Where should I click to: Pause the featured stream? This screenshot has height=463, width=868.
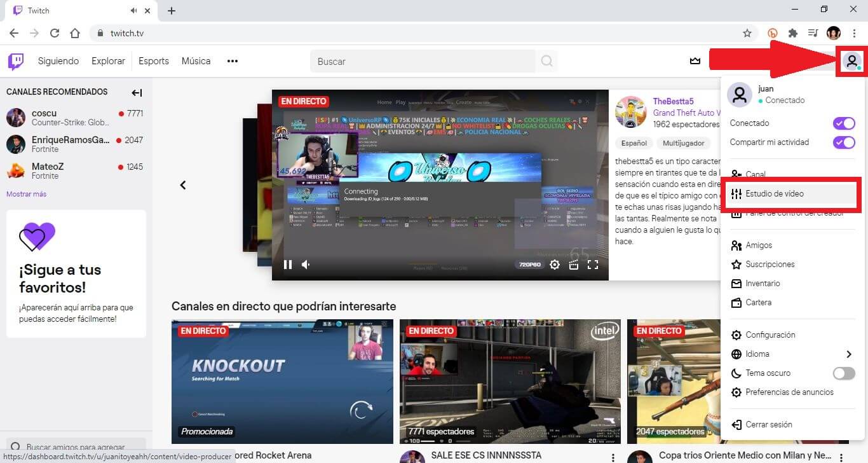tap(288, 265)
